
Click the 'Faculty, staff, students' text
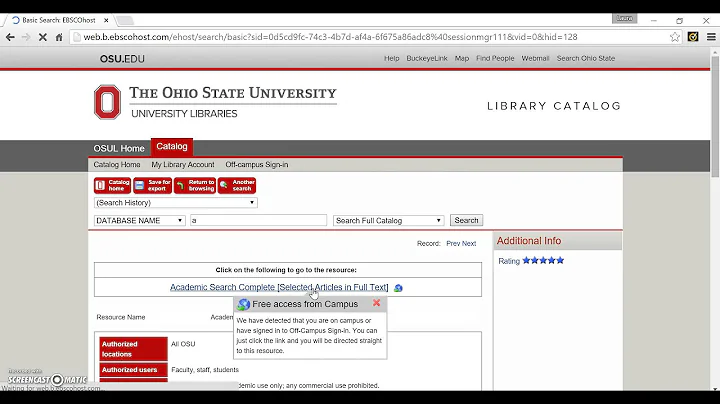[x=205, y=370]
